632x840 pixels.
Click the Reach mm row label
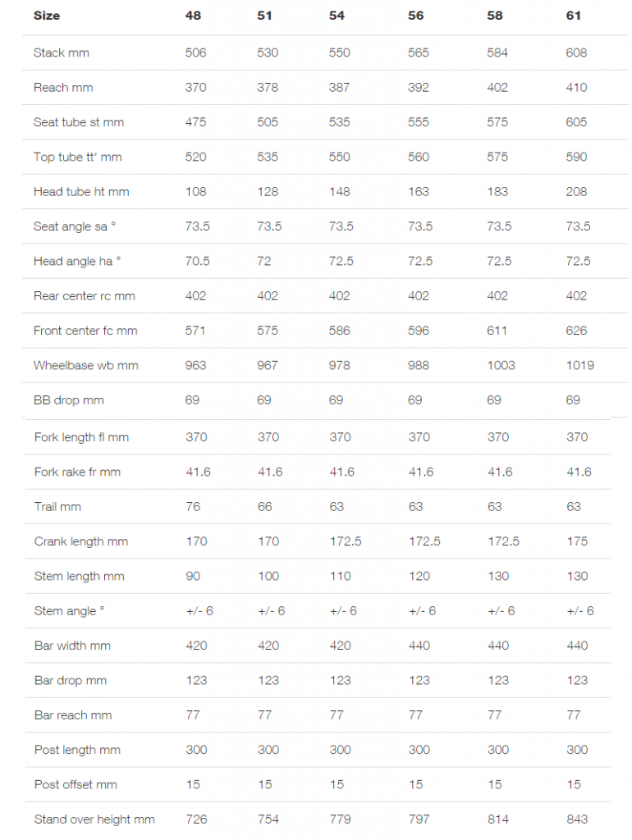click(63, 87)
